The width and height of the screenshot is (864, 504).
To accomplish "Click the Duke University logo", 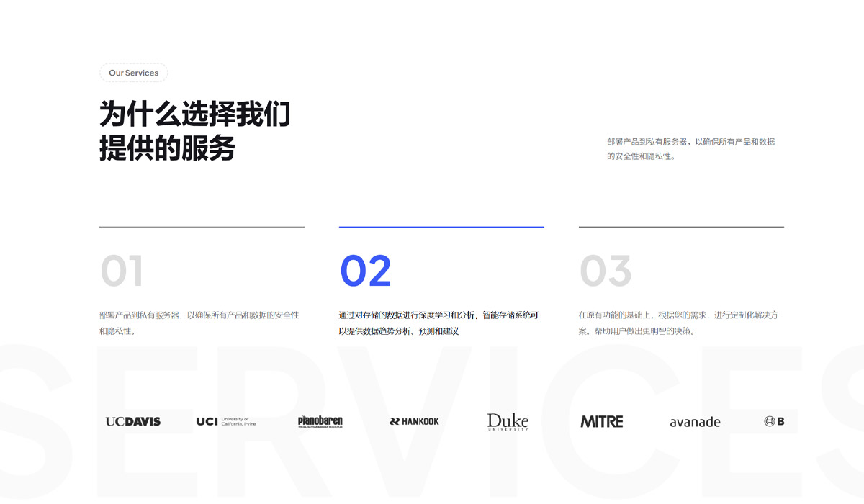I will point(508,422).
